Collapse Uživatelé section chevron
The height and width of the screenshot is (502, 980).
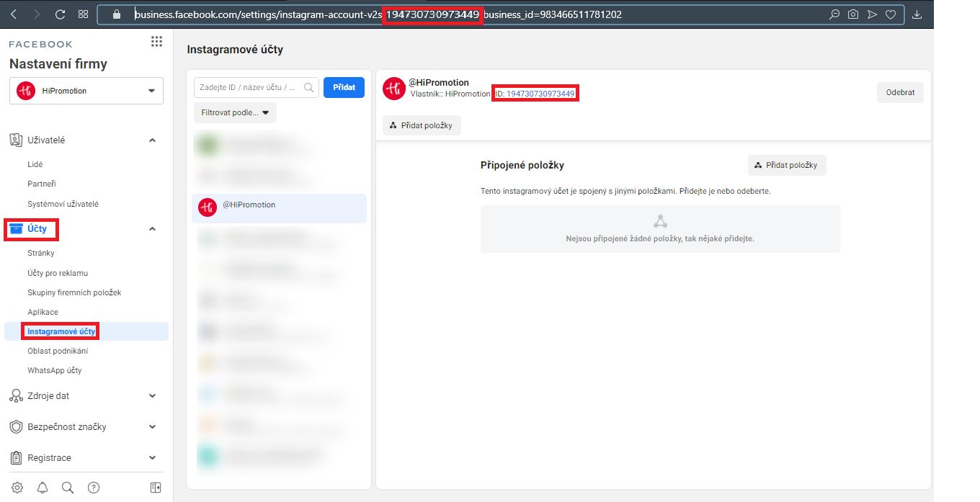pos(152,140)
